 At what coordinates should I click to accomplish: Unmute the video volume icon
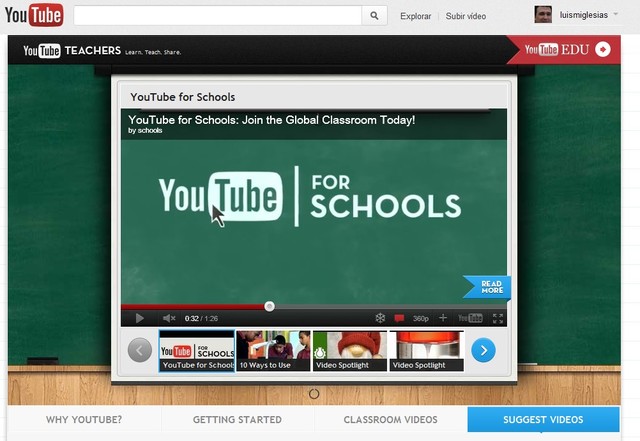[169, 318]
